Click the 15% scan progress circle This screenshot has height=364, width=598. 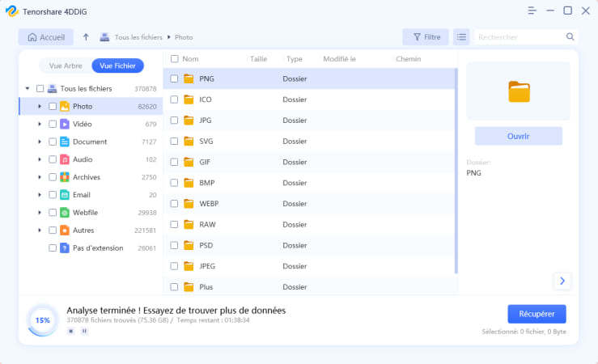[43, 320]
